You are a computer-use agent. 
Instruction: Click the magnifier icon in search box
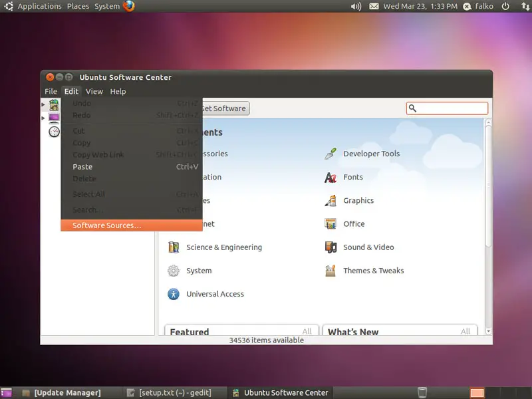click(412, 108)
